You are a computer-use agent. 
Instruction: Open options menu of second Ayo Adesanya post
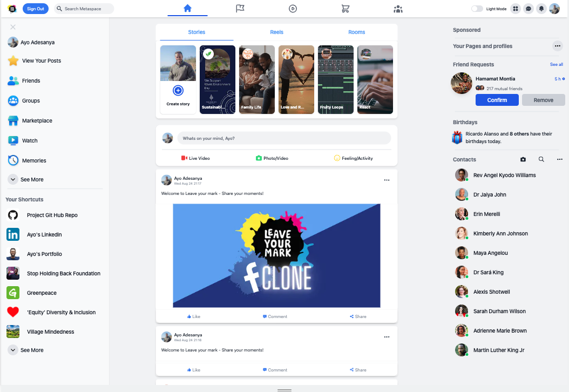pos(387,337)
